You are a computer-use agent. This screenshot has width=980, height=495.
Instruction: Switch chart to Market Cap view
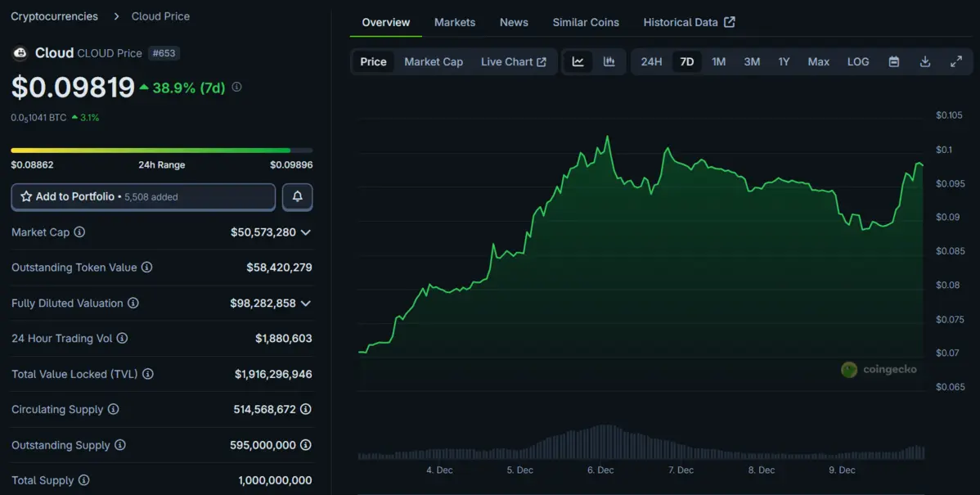click(434, 61)
